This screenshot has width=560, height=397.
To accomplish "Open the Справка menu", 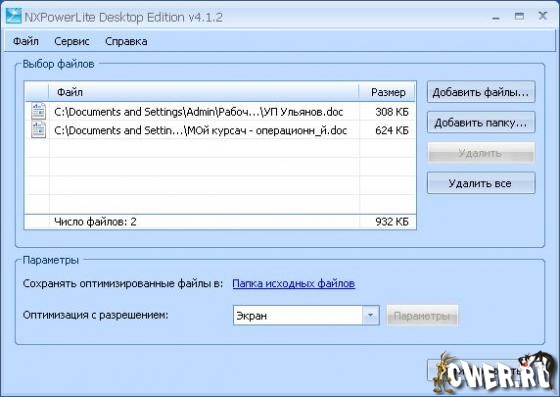I will [x=126, y=41].
